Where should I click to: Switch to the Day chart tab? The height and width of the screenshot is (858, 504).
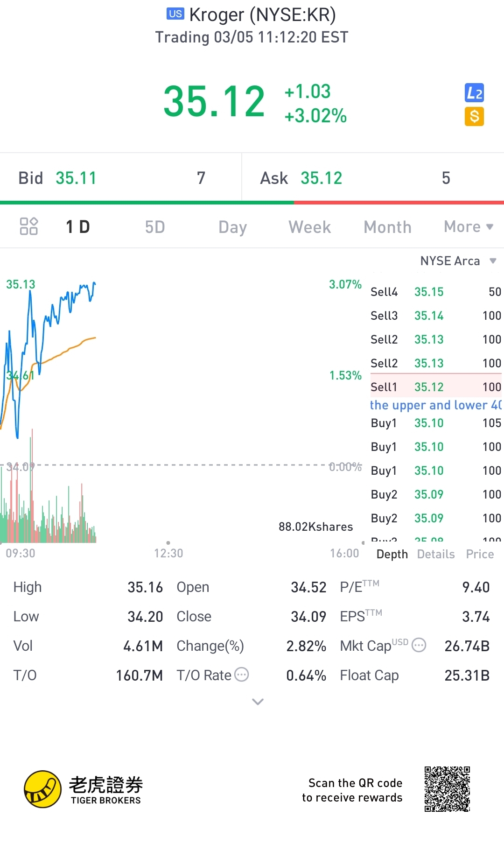[232, 227]
